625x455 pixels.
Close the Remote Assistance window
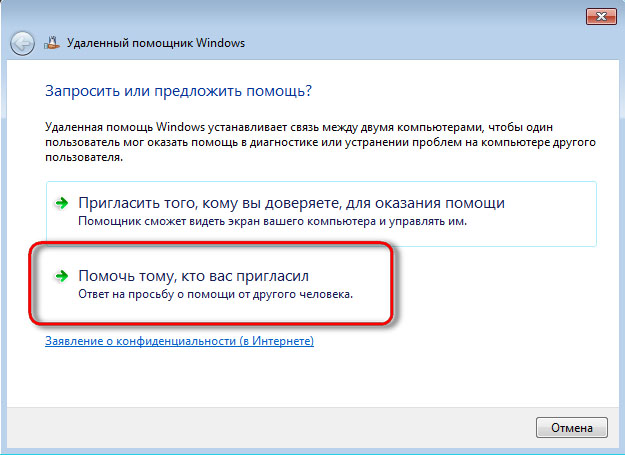(x=601, y=17)
